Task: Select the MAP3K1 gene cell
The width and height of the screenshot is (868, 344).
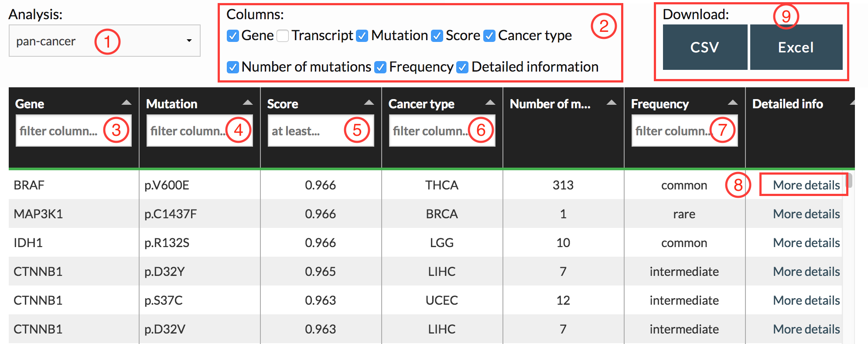Action: point(74,214)
